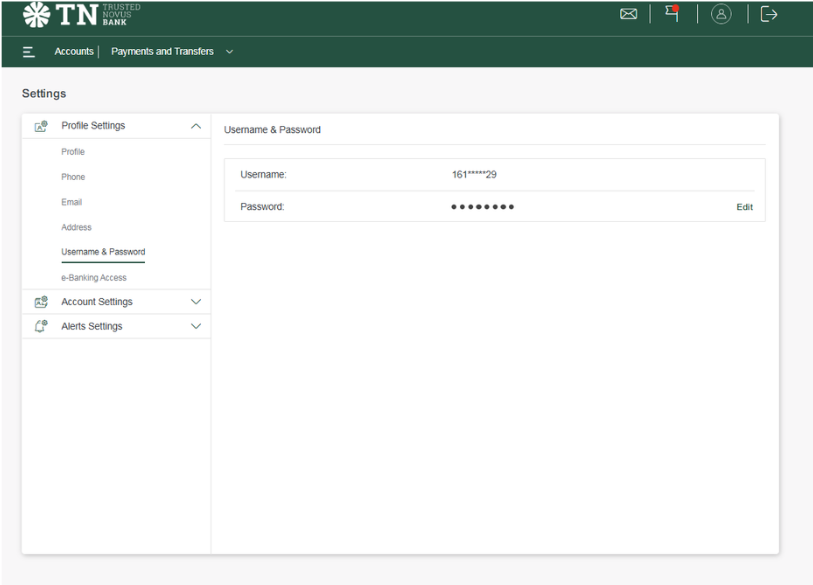This screenshot has width=813, height=585.
Task: Click the Profile Settings section icon
Action: tap(41, 127)
